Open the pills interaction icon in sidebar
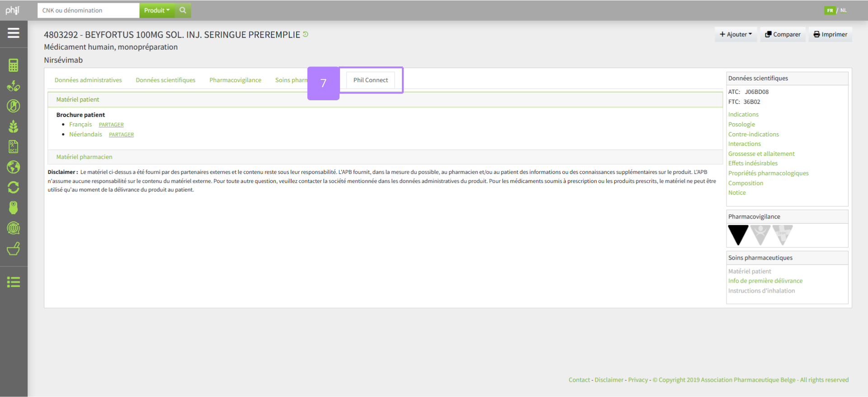Image resolution: width=868 pixels, height=397 pixels. (x=14, y=86)
